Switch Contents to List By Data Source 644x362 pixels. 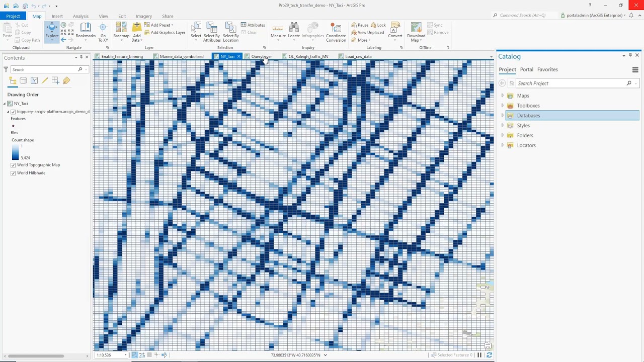[23, 80]
